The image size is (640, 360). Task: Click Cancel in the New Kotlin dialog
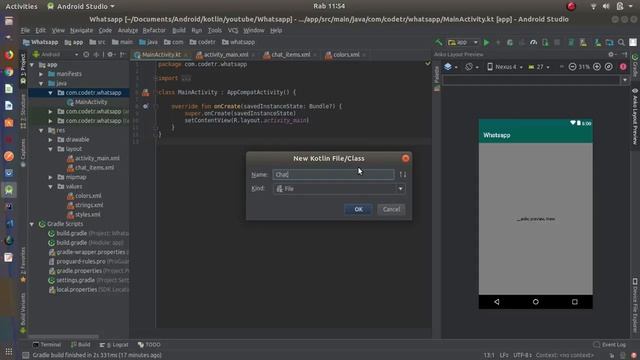click(391, 209)
